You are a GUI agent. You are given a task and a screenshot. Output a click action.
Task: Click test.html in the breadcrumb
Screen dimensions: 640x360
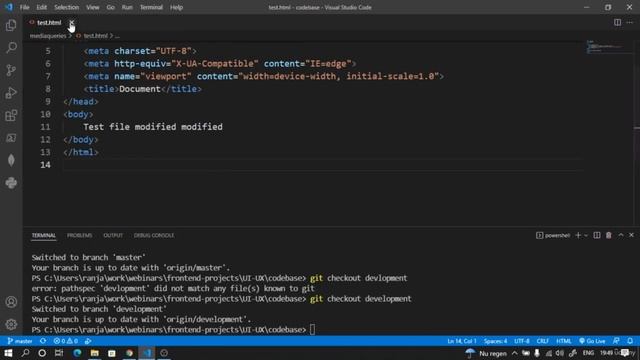point(96,36)
